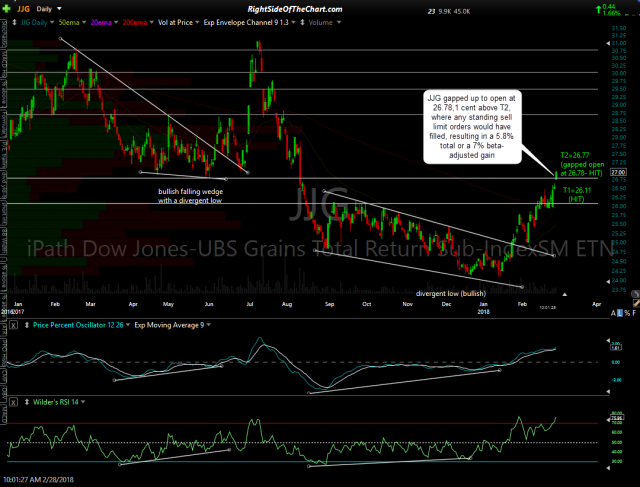
Task: Click the Aug label on the date axis
Action: (x=287, y=304)
